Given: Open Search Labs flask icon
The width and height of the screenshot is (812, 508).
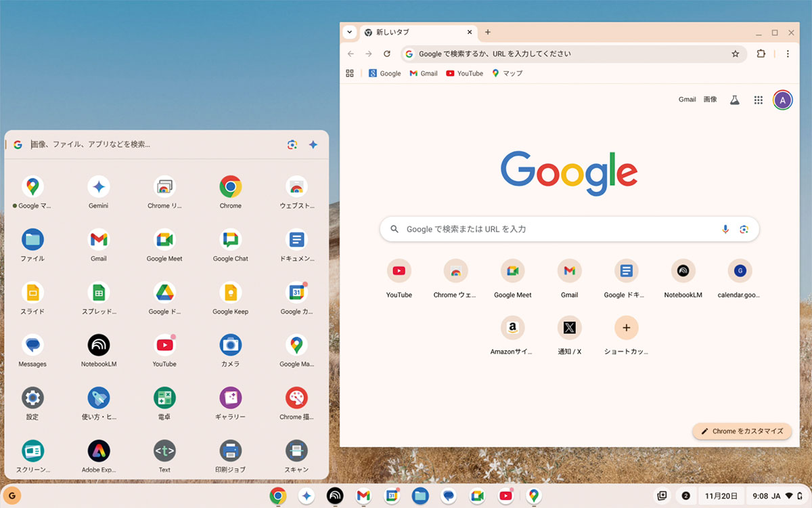Looking at the screenshot, I should [x=734, y=100].
